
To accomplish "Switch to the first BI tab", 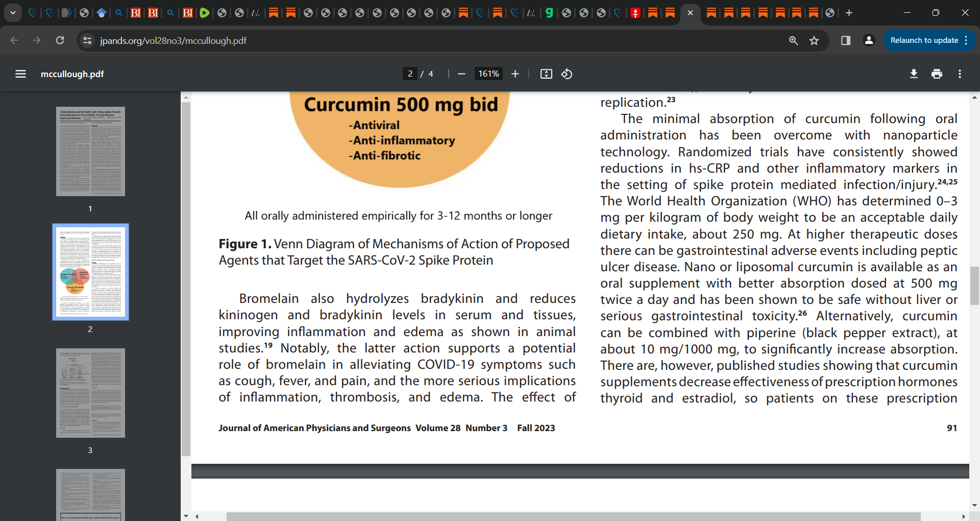I will pos(136,13).
